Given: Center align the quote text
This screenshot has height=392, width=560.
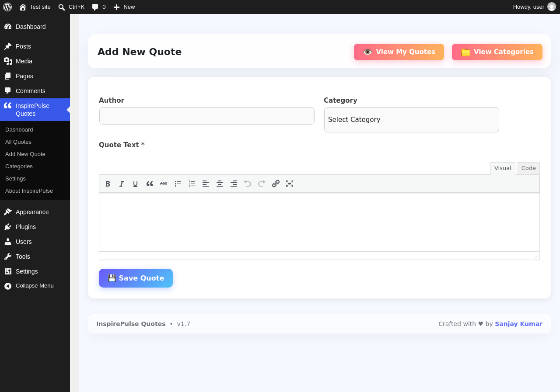Looking at the screenshot, I should tap(220, 184).
